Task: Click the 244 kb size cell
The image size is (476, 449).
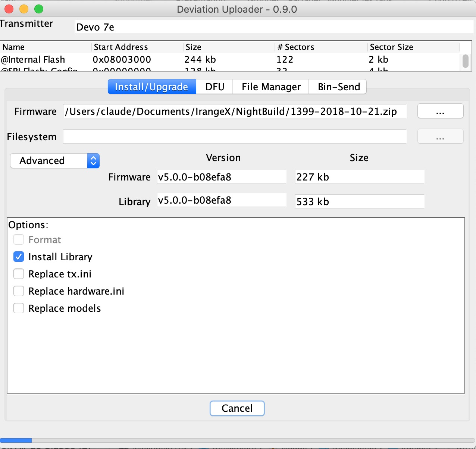Action: pyautogui.click(x=200, y=60)
